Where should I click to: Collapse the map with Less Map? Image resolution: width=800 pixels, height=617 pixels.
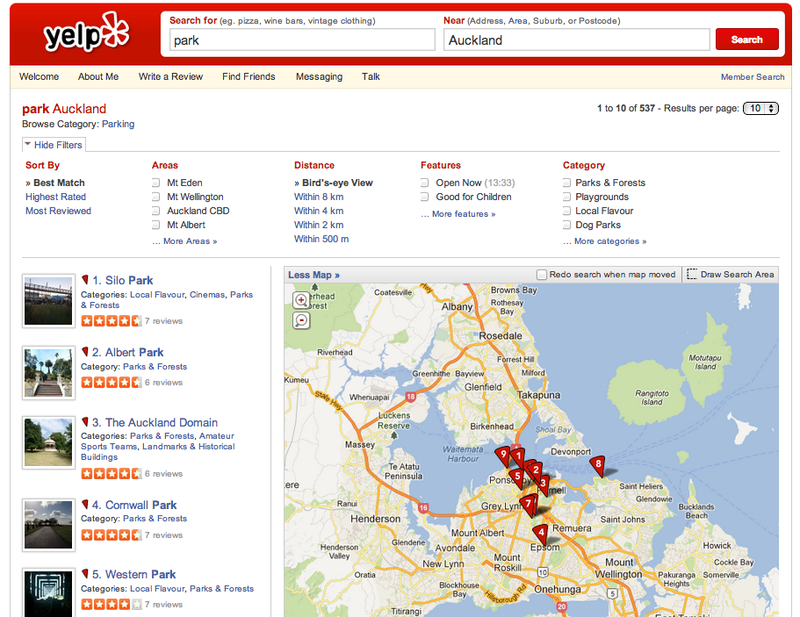coord(314,275)
